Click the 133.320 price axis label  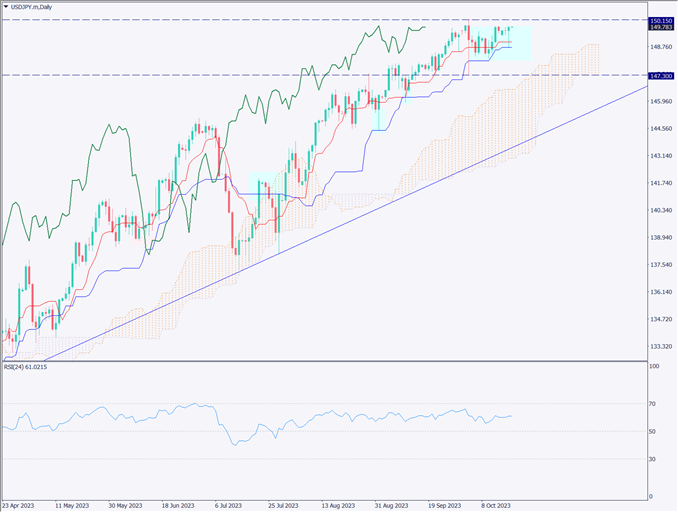[x=659, y=347]
